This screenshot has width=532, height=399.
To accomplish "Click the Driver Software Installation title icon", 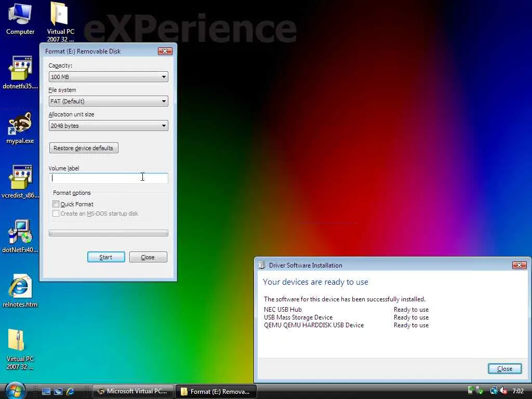I will pyautogui.click(x=262, y=265).
